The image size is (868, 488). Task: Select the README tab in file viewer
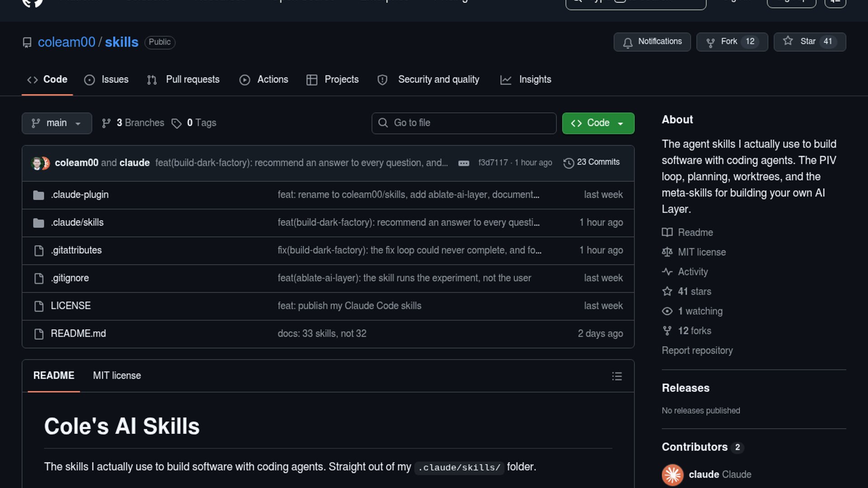pyautogui.click(x=54, y=375)
